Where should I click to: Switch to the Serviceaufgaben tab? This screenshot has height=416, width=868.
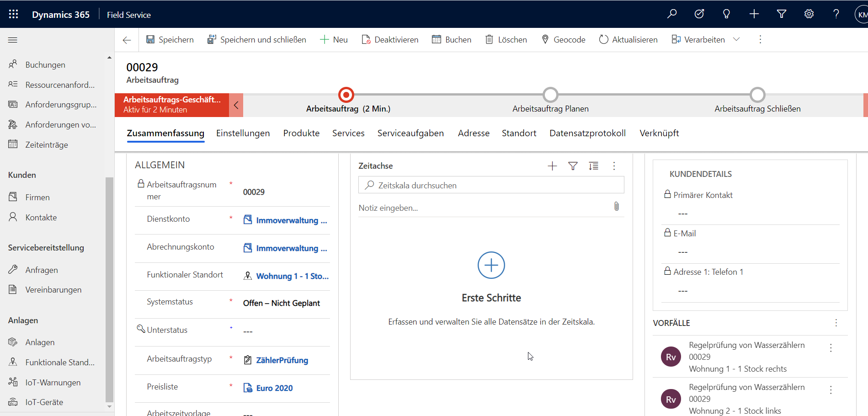(x=410, y=133)
